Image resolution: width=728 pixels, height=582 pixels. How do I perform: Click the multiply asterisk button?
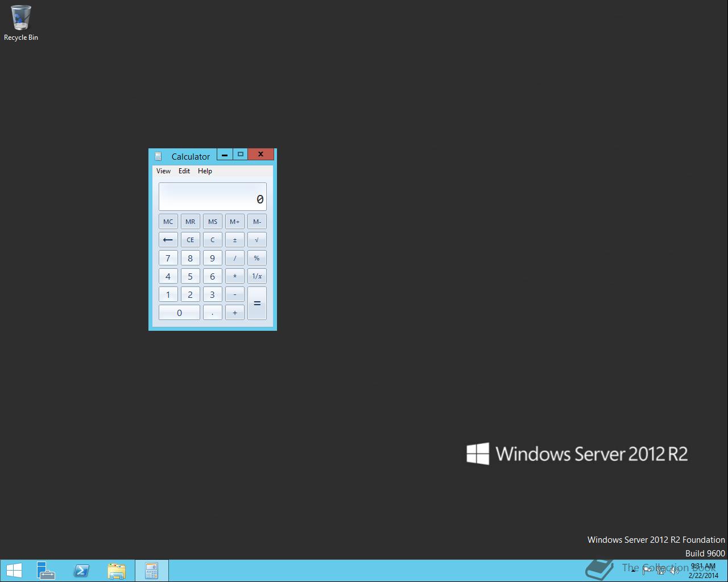coord(234,276)
